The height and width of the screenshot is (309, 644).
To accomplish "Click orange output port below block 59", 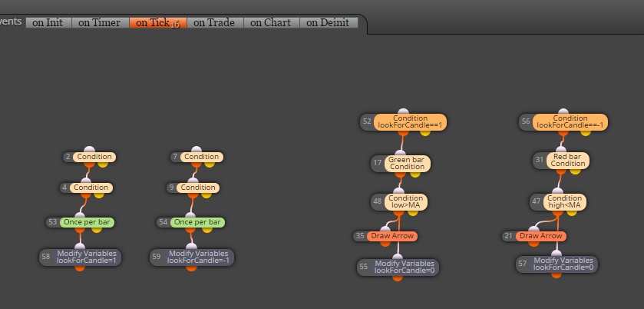I will (191, 267).
